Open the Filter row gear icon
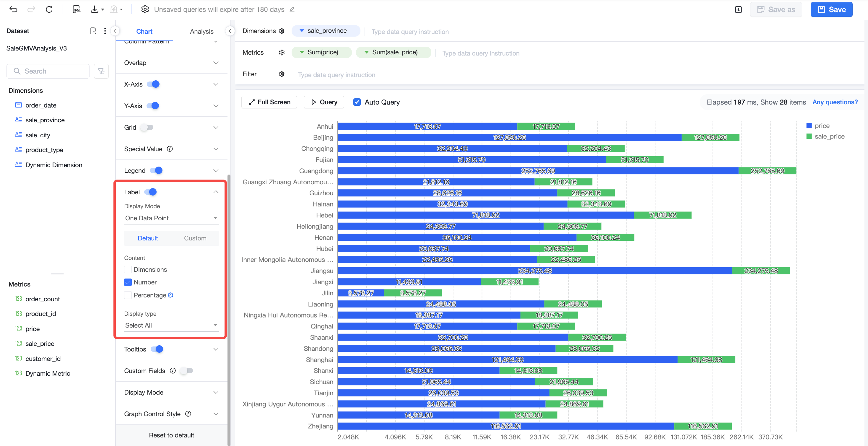 (x=282, y=74)
